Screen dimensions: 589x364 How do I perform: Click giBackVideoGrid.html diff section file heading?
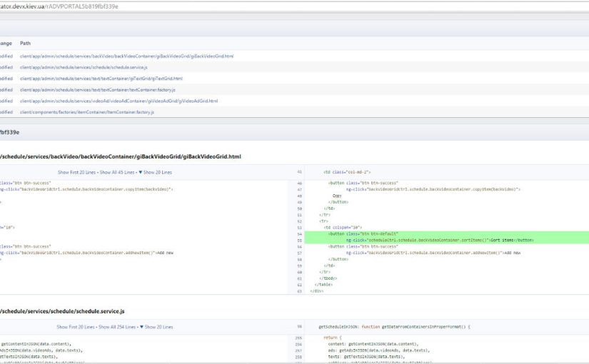(120, 156)
